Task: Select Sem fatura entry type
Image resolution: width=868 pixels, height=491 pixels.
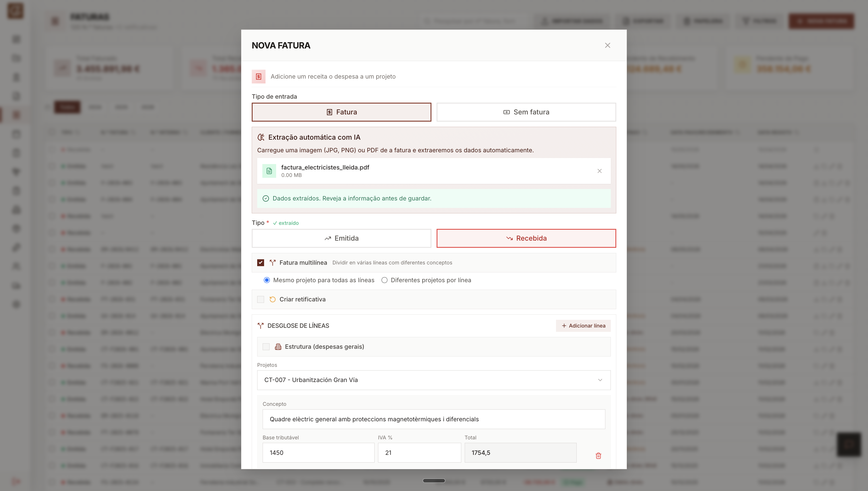Action: 526,112
